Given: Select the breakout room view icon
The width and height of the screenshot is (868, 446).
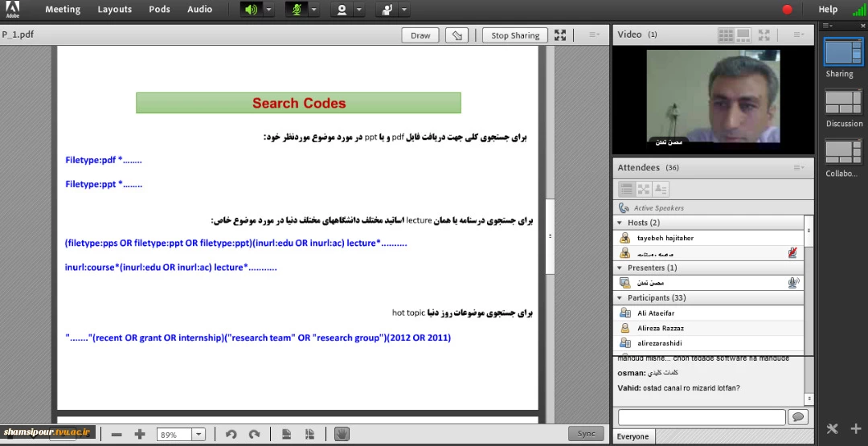Looking at the screenshot, I should (643, 189).
